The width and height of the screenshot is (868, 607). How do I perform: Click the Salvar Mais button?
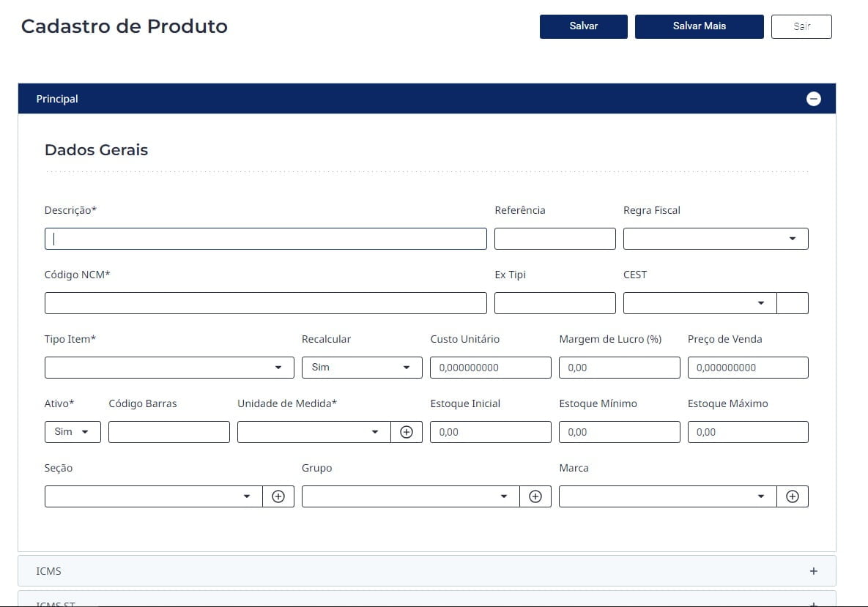tap(699, 26)
